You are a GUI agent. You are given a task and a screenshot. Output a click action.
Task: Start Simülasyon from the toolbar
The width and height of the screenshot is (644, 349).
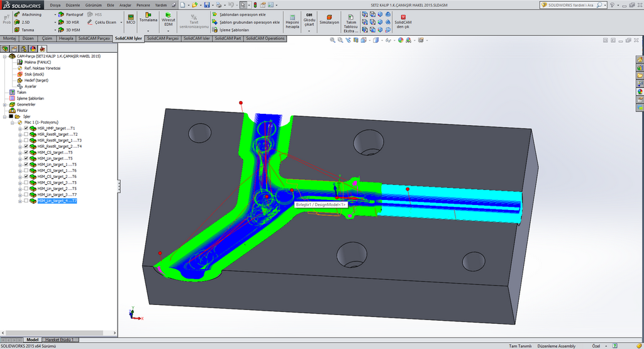(x=329, y=19)
